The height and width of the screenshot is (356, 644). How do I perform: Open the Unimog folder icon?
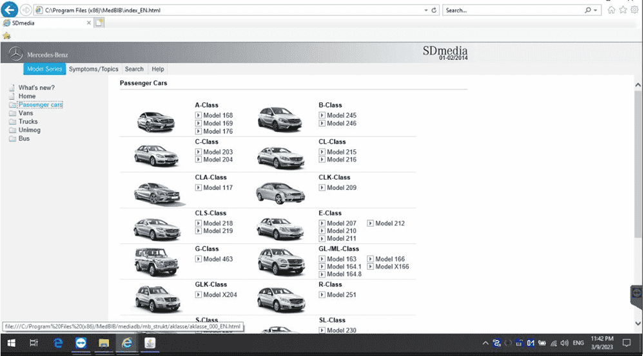(x=12, y=131)
